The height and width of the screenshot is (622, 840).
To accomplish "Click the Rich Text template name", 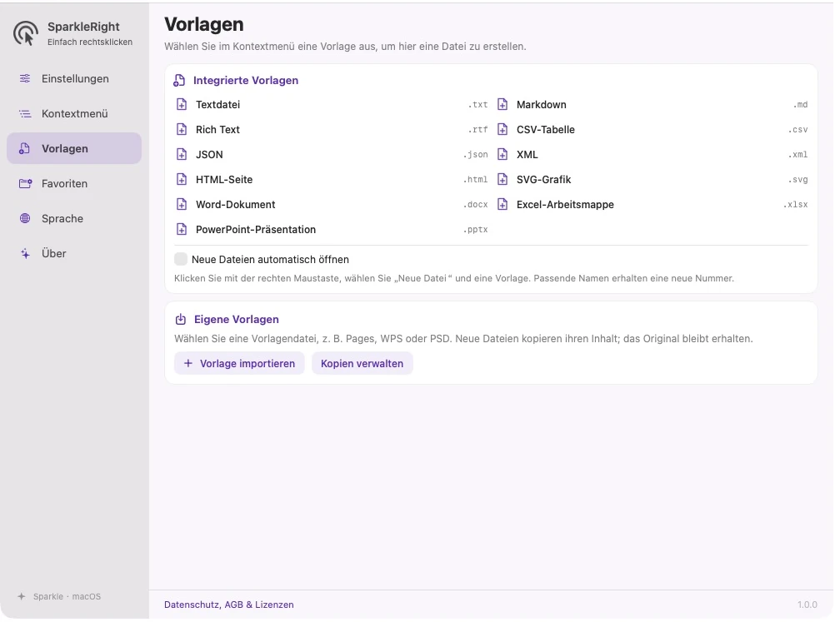I will 217,130.
